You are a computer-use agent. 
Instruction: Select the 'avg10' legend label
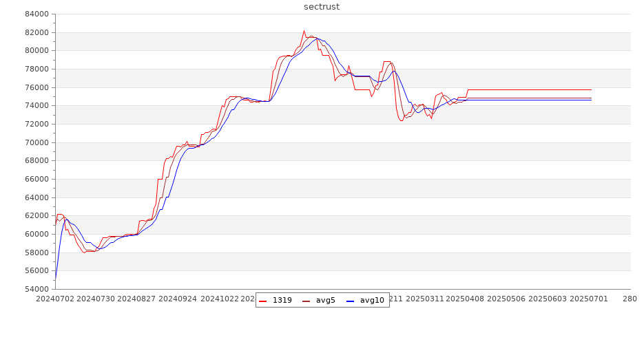[372, 300]
